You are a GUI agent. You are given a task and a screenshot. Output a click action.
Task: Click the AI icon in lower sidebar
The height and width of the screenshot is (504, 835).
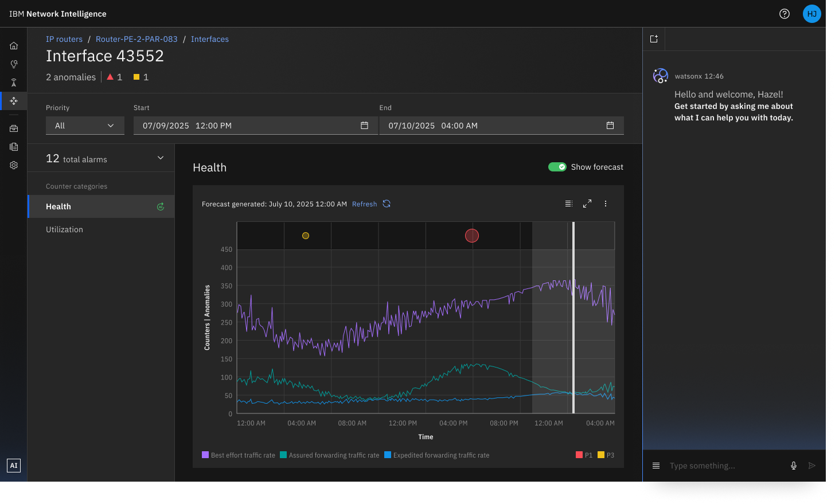(13, 465)
